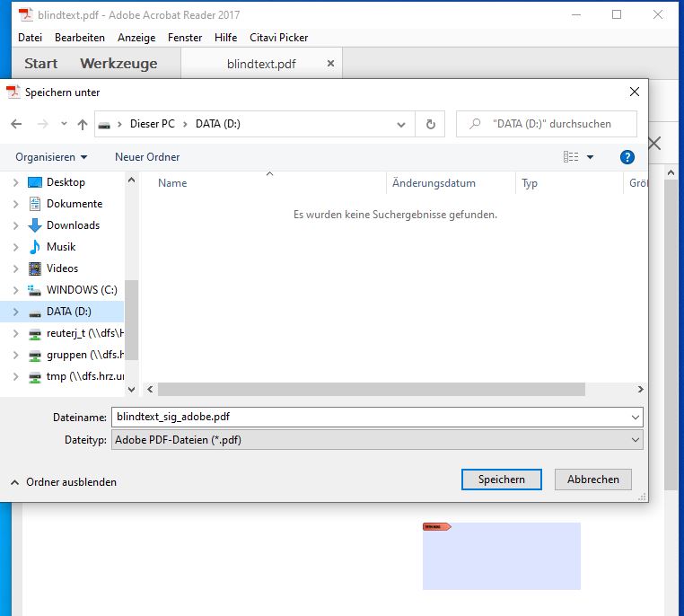The image size is (684, 616).
Task: Click Dieser PC in the address breadcrumb
Action: pos(153,124)
